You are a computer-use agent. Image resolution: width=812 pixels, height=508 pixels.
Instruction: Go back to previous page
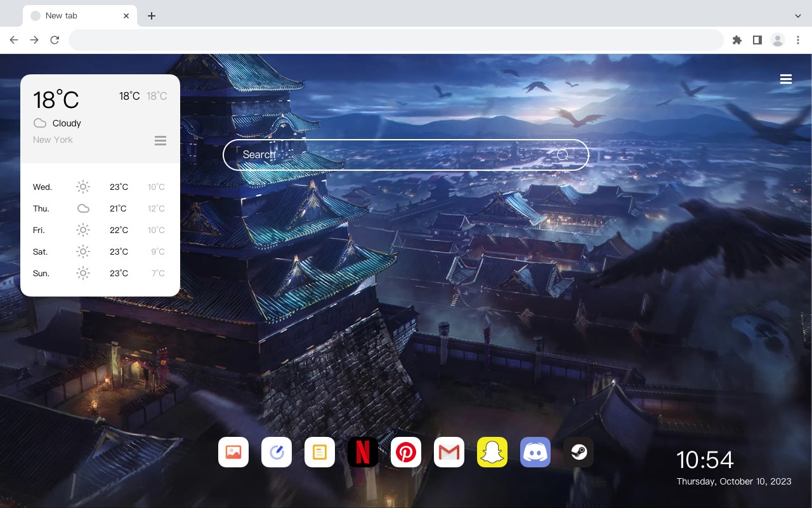coord(14,40)
